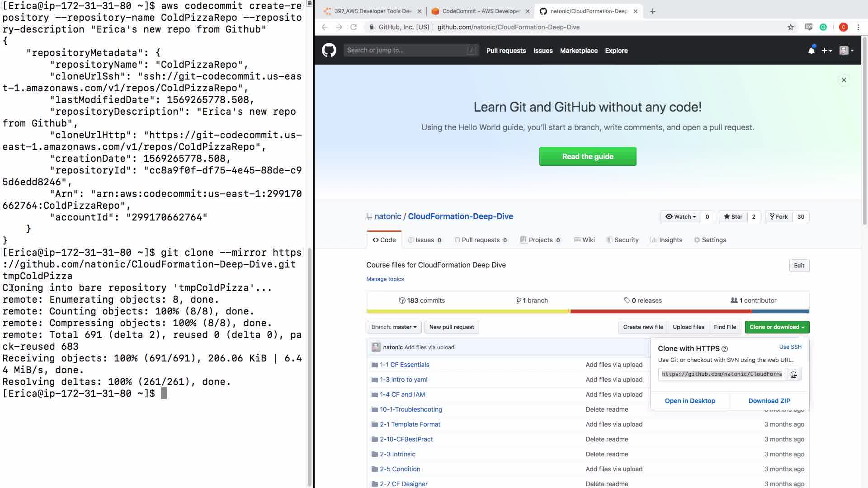Click the language color bar
Screen dimensions: 868x488
click(x=587, y=311)
